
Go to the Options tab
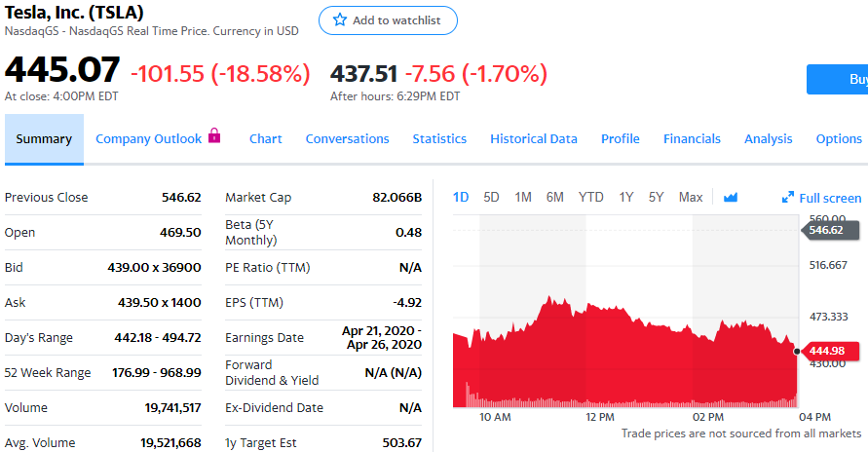point(839,139)
